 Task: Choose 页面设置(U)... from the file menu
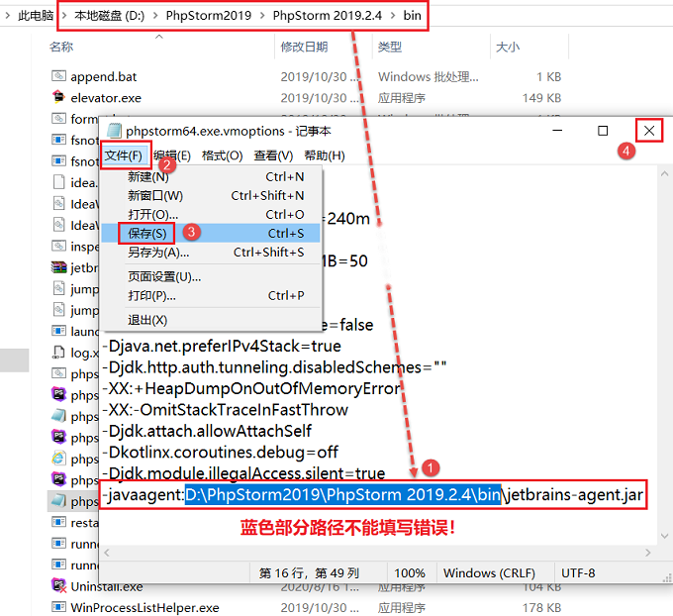[211, 276]
